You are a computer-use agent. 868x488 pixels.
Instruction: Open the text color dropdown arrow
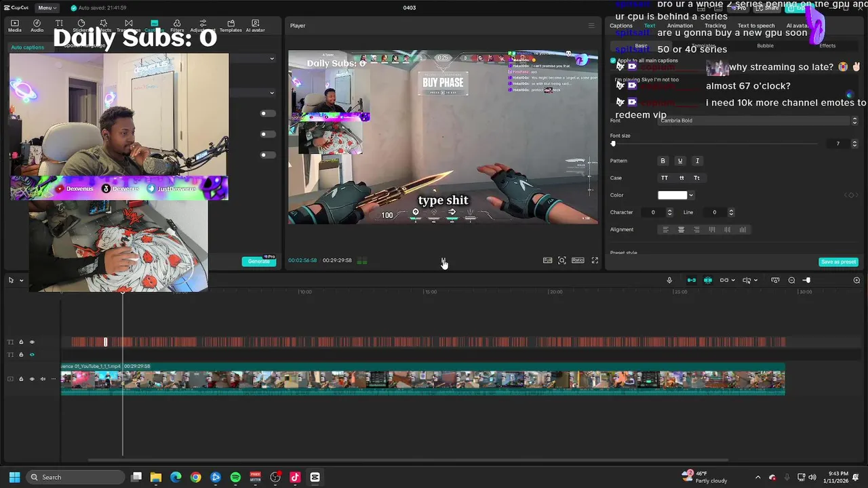[691, 195]
